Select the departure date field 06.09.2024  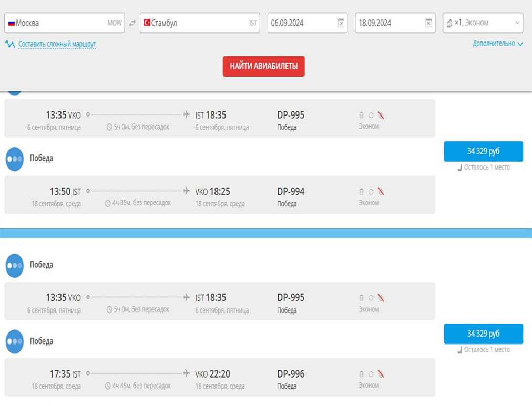(308, 23)
